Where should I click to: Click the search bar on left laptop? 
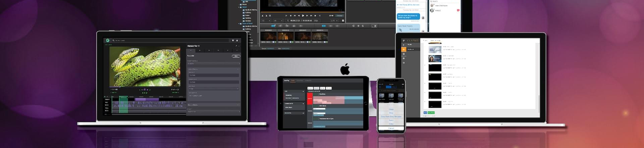171,40
